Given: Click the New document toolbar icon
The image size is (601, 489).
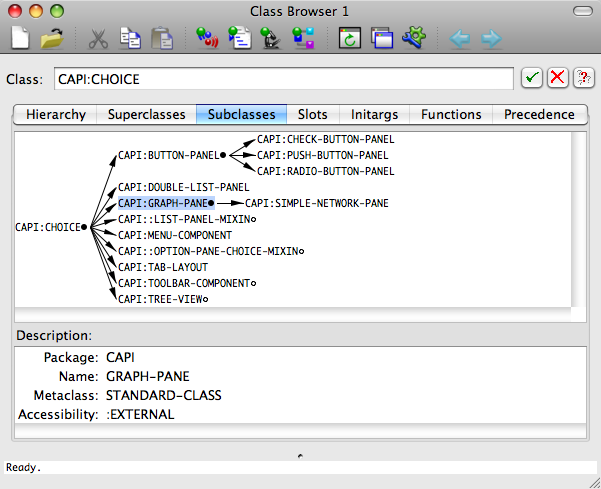Looking at the screenshot, I should [20, 38].
